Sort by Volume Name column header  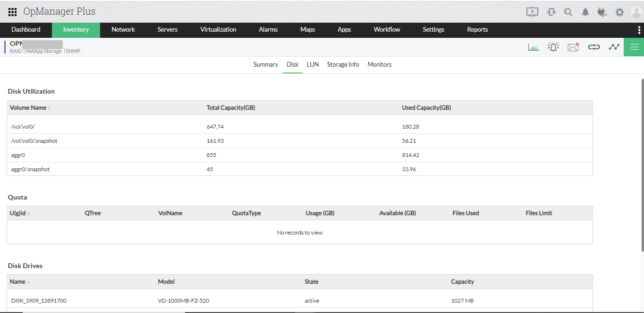point(28,108)
